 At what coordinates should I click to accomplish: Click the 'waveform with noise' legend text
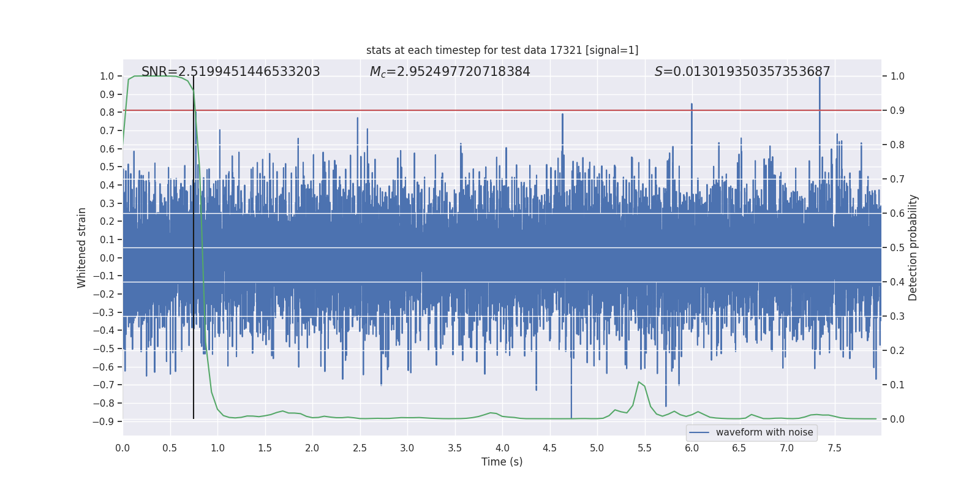pos(764,432)
